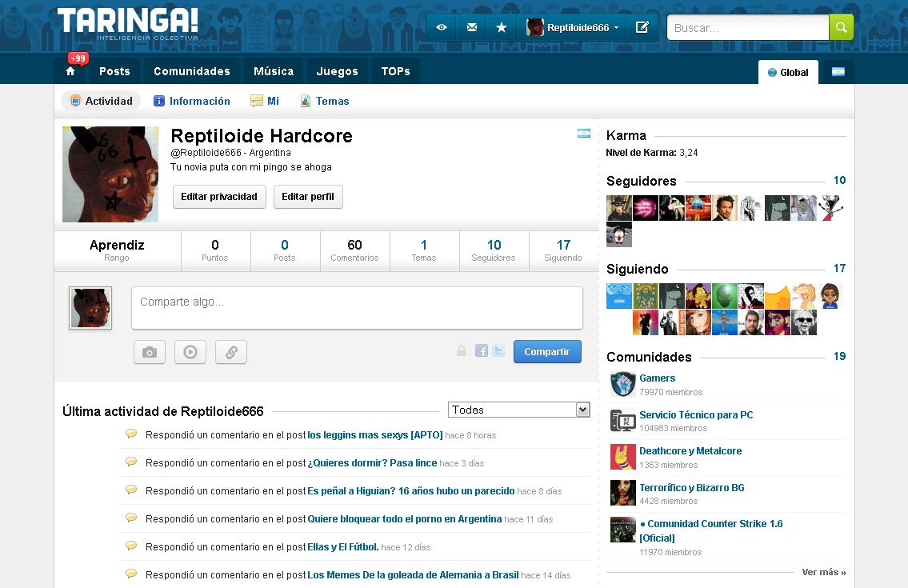The image size is (908, 588).
Task: Click the large profile avatar picture
Action: (110, 174)
